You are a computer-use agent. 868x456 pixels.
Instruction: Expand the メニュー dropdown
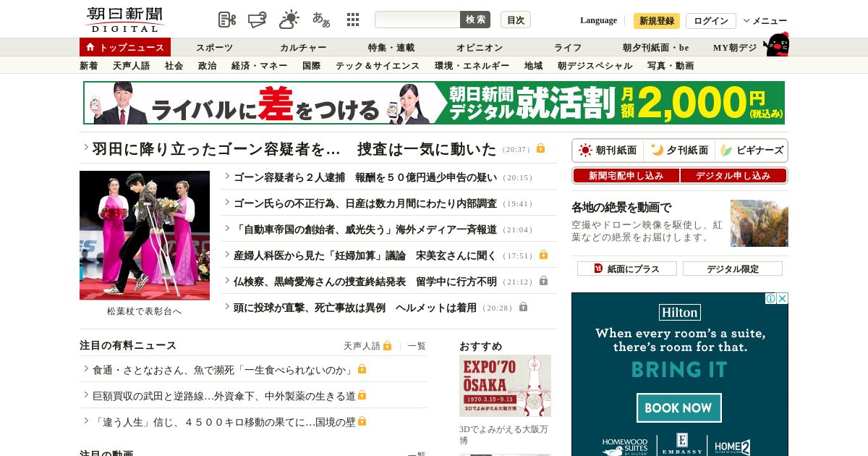[765, 20]
